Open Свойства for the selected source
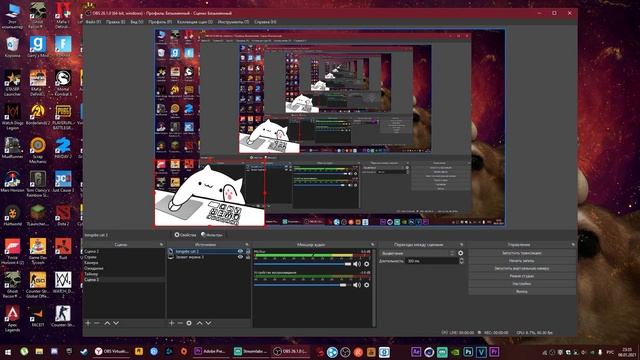 pos(185,235)
